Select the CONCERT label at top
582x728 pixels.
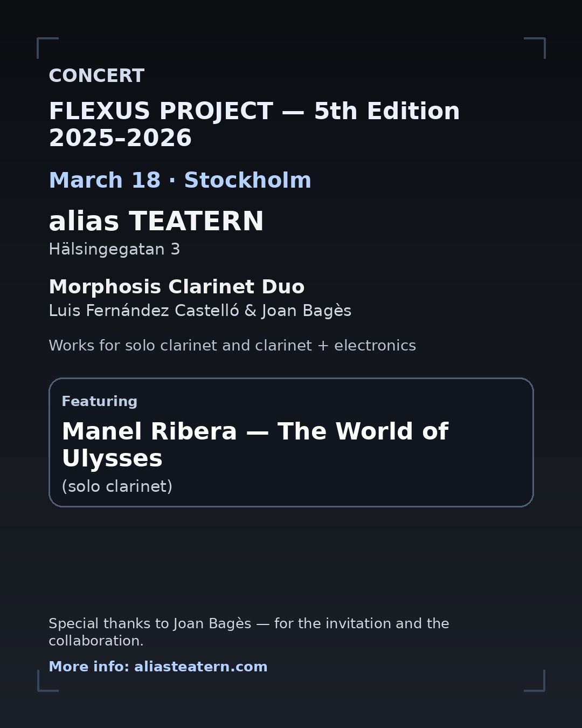96,76
